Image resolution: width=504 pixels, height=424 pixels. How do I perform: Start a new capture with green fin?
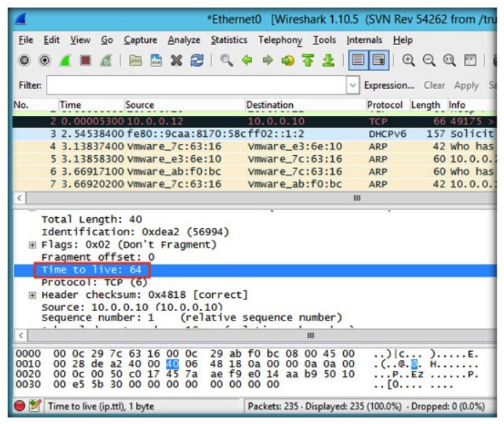pos(66,60)
